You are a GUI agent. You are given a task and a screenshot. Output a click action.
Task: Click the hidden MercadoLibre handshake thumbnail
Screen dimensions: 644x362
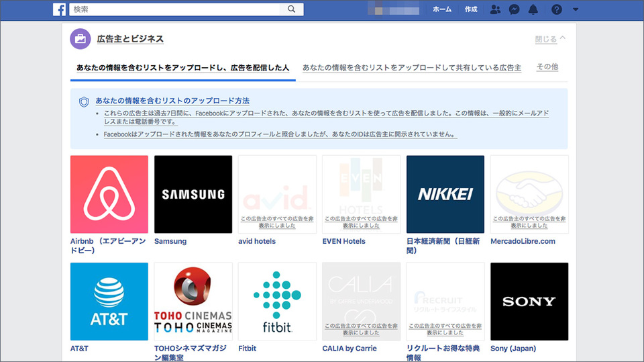[x=529, y=194]
